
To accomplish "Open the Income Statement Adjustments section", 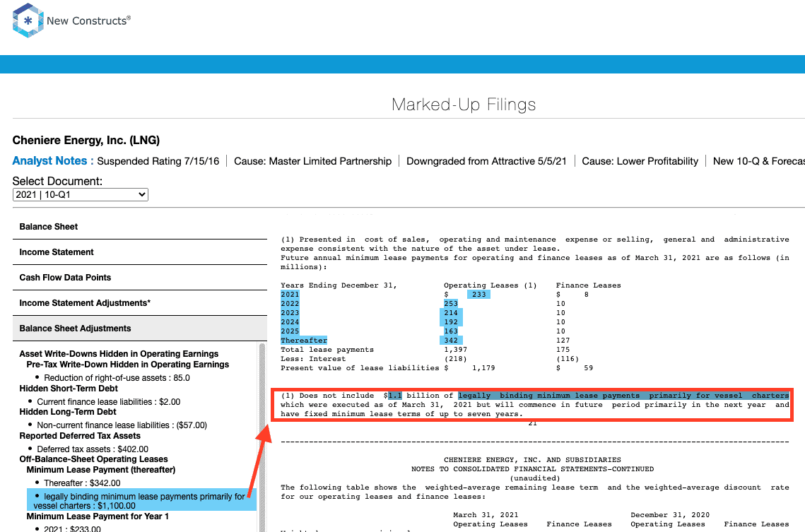I will 140,302.
